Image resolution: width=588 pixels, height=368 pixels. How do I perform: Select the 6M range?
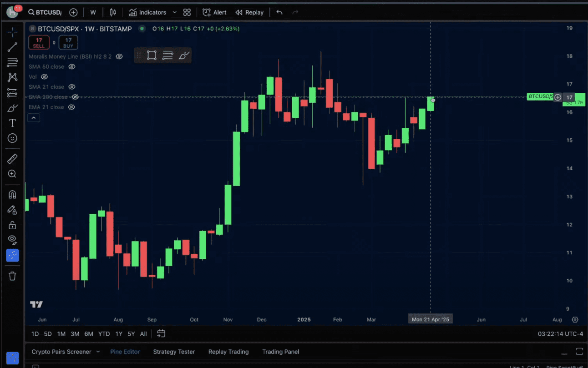click(89, 334)
